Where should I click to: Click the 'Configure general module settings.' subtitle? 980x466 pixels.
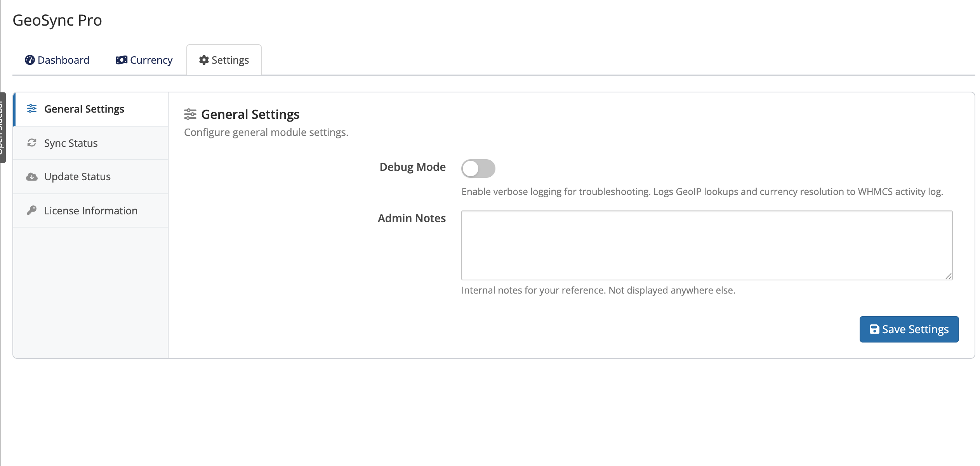pyautogui.click(x=266, y=132)
